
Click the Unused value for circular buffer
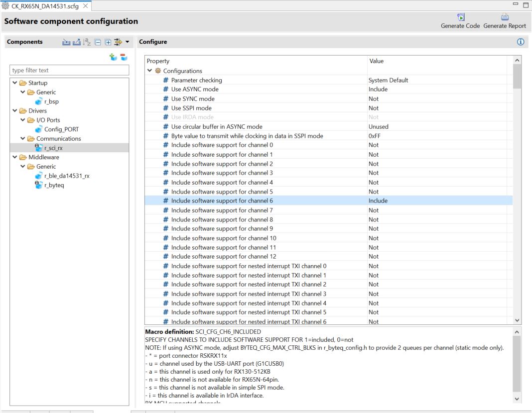tap(378, 126)
